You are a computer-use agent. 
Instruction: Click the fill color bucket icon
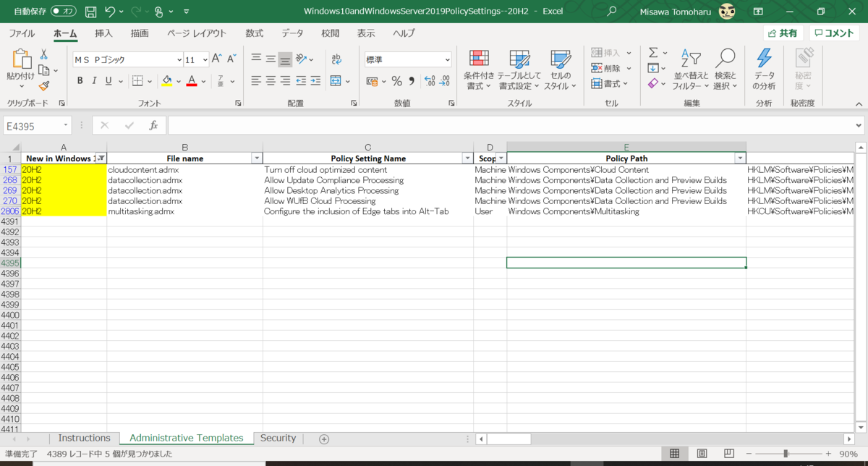tap(167, 81)
